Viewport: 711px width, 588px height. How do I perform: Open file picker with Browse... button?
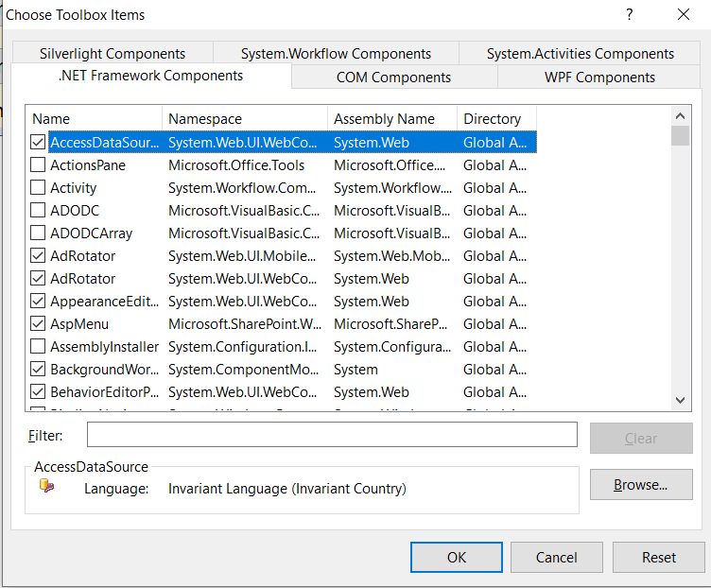pyautogui.click(x=641, y=485)
